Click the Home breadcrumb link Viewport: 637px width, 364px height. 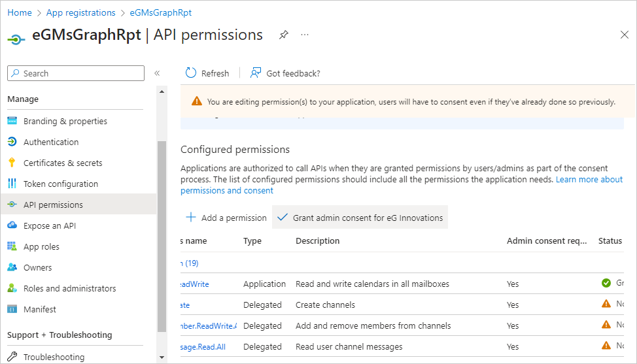tap(20, 12)
